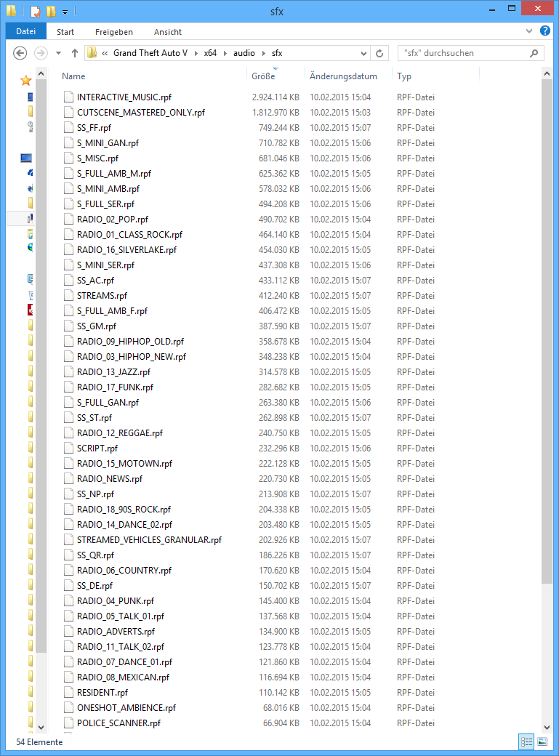559x756 pixels.
Task: Go back with the Back arrow button
Action: coord(20,53)
